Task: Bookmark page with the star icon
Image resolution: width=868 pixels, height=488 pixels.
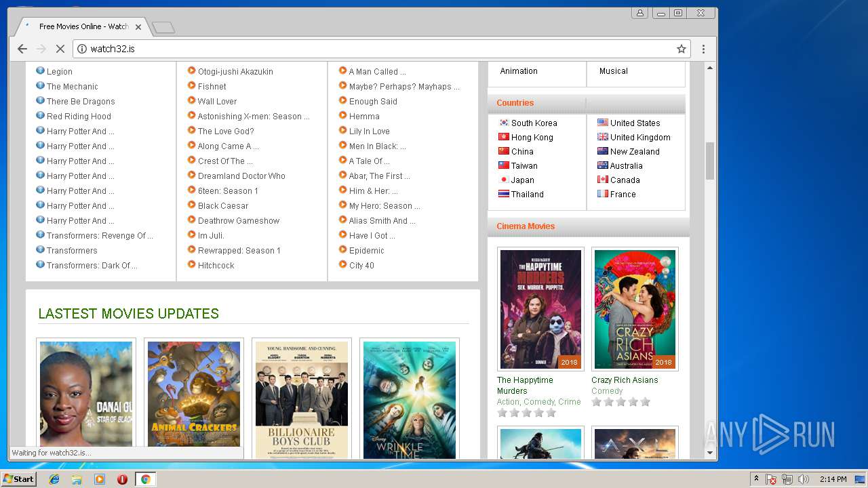Action: click(682, 49)
